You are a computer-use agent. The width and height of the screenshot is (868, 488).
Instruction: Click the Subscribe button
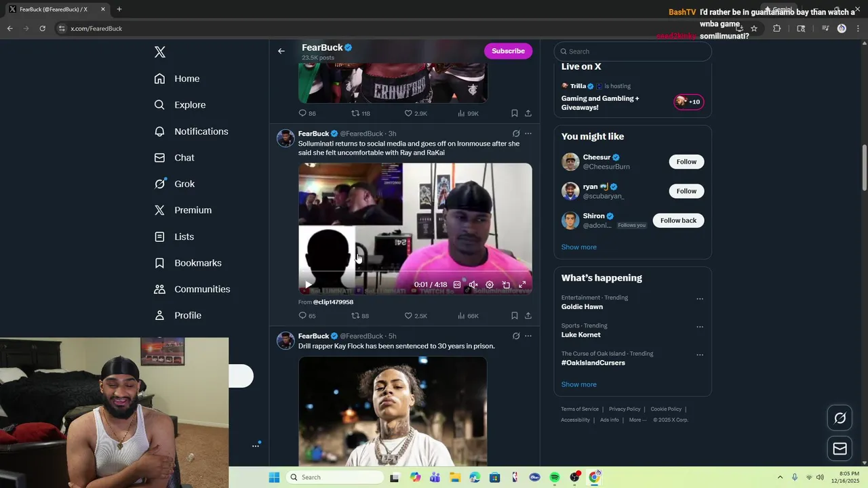pos(508,51)
